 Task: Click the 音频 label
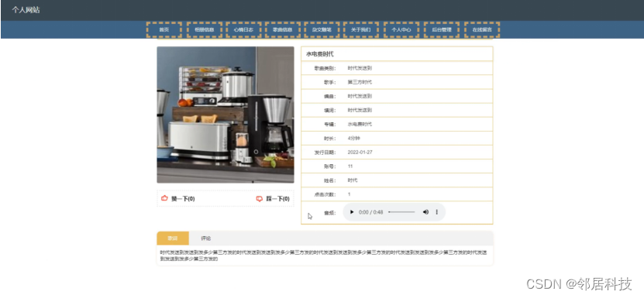(x=330, y=213)
